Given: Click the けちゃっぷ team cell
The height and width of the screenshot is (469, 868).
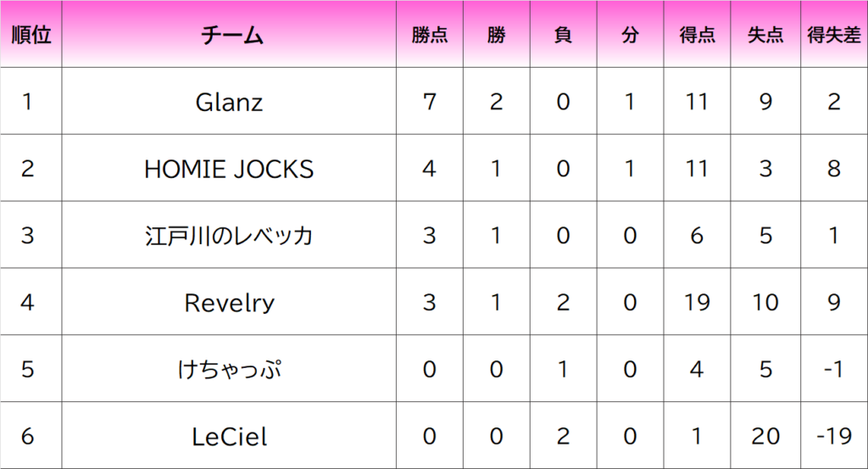Looking at the screenshot, I should (x=229, y=369).
